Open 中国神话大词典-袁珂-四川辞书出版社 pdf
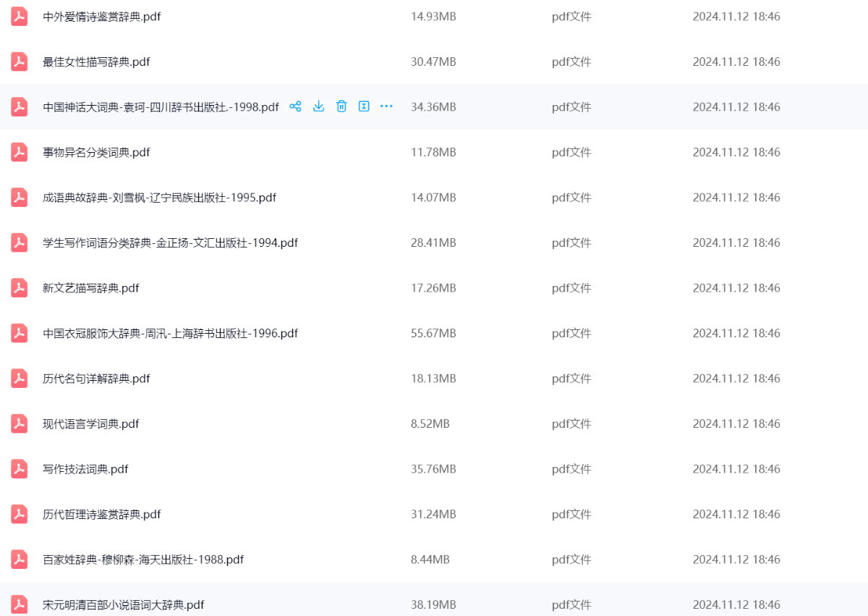 coord(161,107)
